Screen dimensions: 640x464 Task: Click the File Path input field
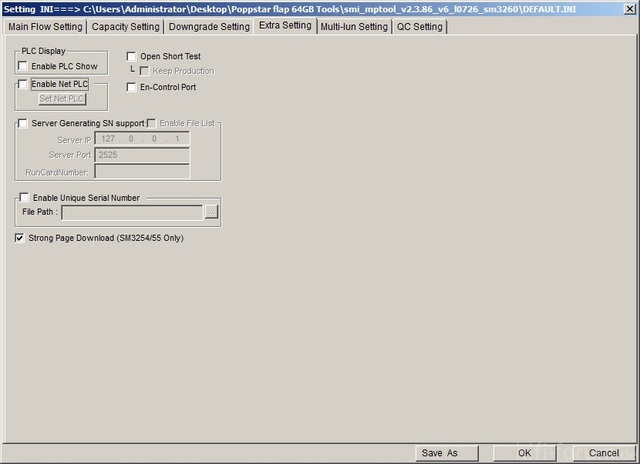click(x=131, y=212)
